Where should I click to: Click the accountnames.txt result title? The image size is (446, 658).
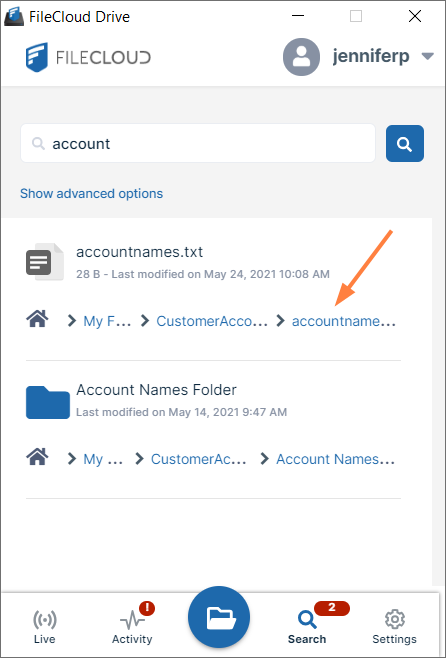tap(139, 252)
